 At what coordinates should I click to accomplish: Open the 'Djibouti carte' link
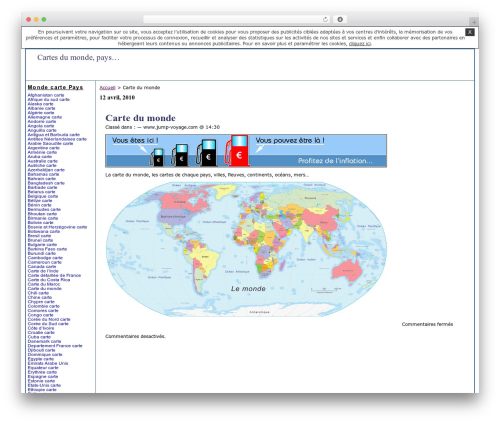pyautogui.click(x=41, y=350)
